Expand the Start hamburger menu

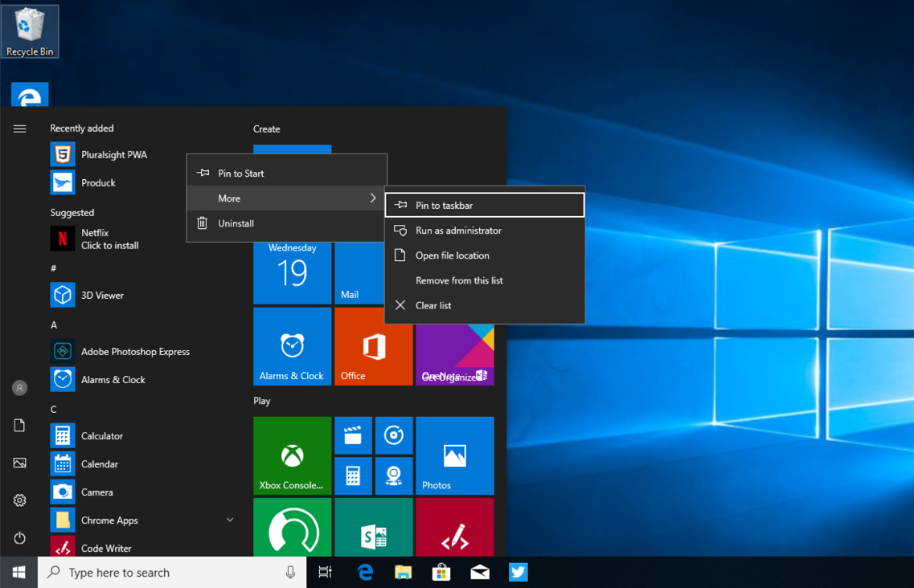pyautogui.click(x=20, y=129)
